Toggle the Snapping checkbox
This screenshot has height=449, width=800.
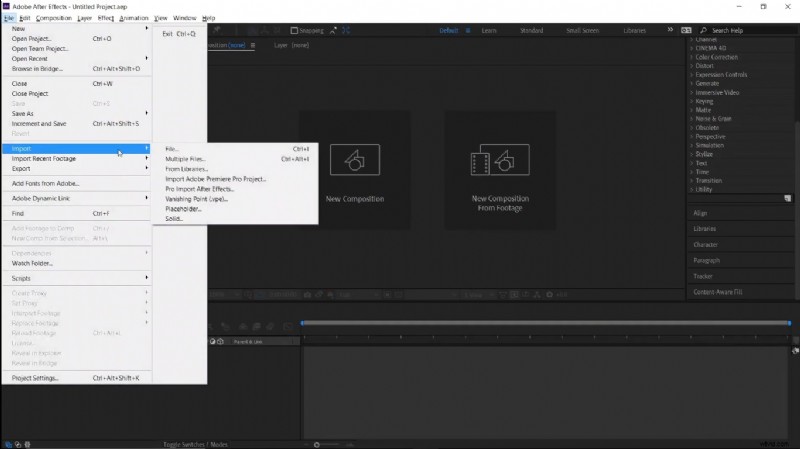294,31
